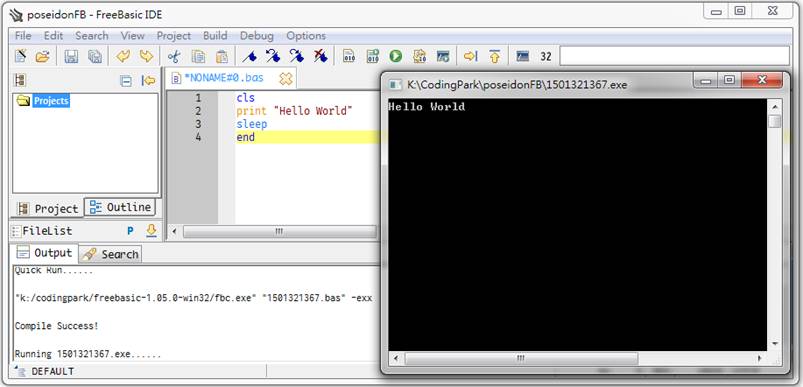Quick run toolbar icon

443,56
